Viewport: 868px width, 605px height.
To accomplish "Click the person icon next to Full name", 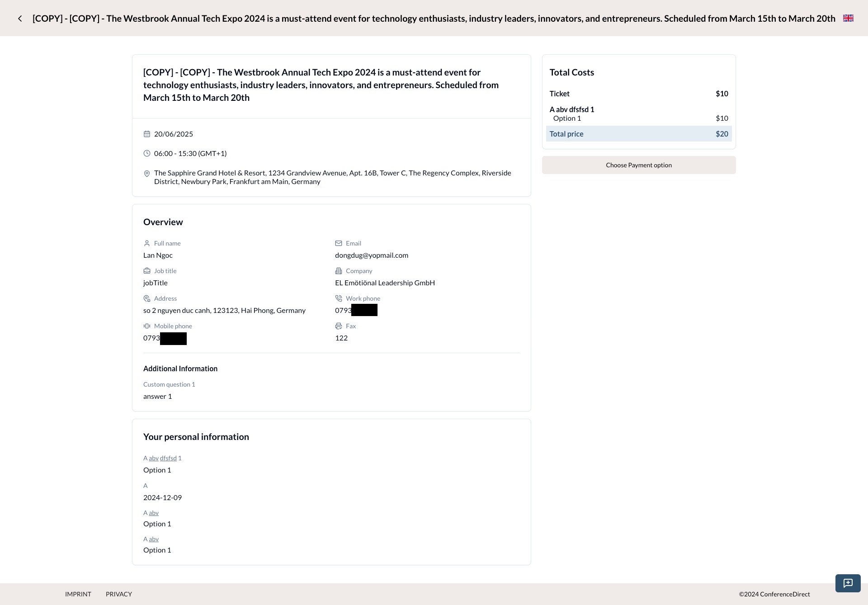I will tap(146, 243).
